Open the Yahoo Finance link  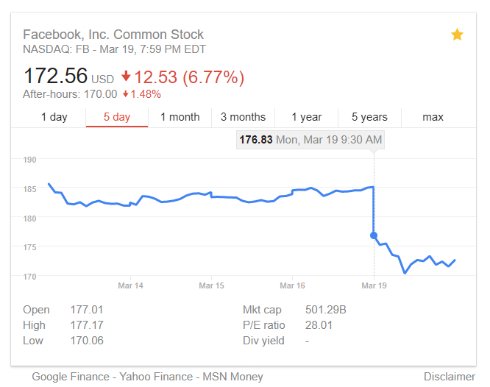tap(156, 376)
